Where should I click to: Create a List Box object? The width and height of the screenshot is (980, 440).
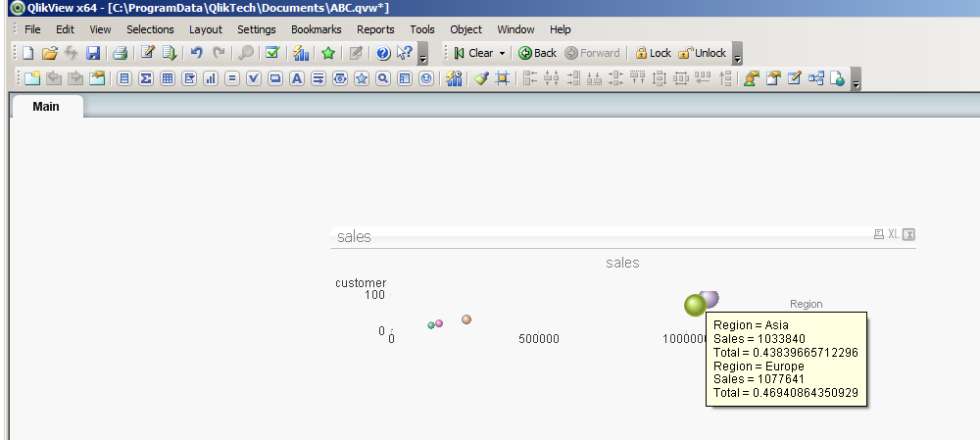click(x=125, y=78)
